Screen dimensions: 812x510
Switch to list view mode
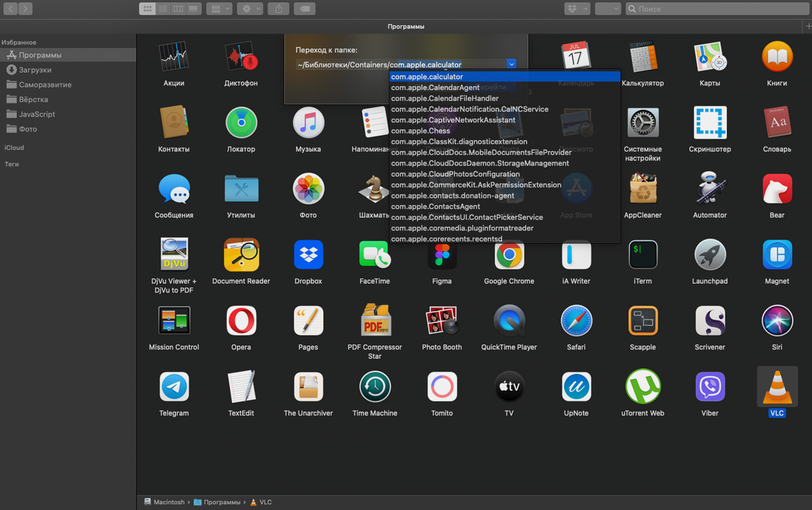coord(163,8)
